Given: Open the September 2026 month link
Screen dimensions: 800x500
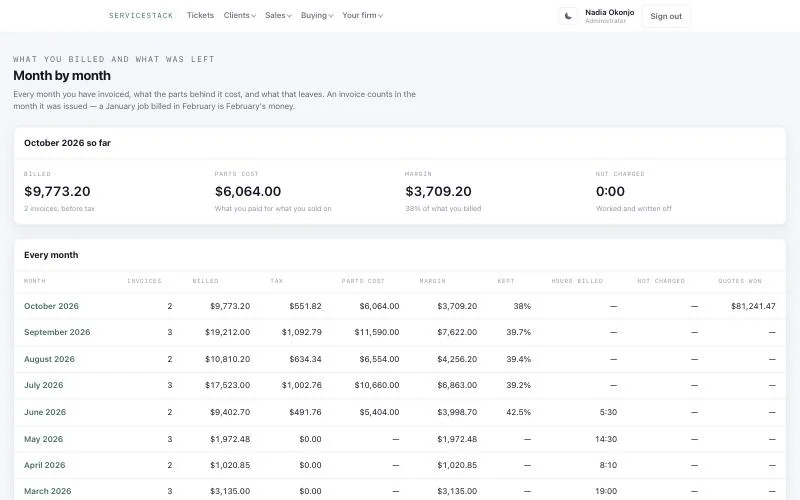Looking at the screenshot, I should tap(57, 332).
